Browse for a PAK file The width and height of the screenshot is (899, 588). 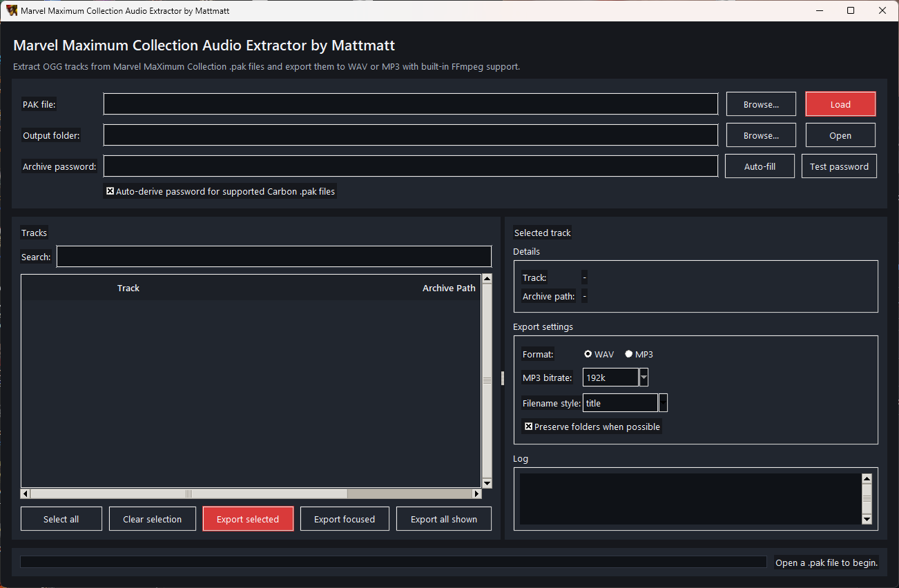tap(761, 104)
